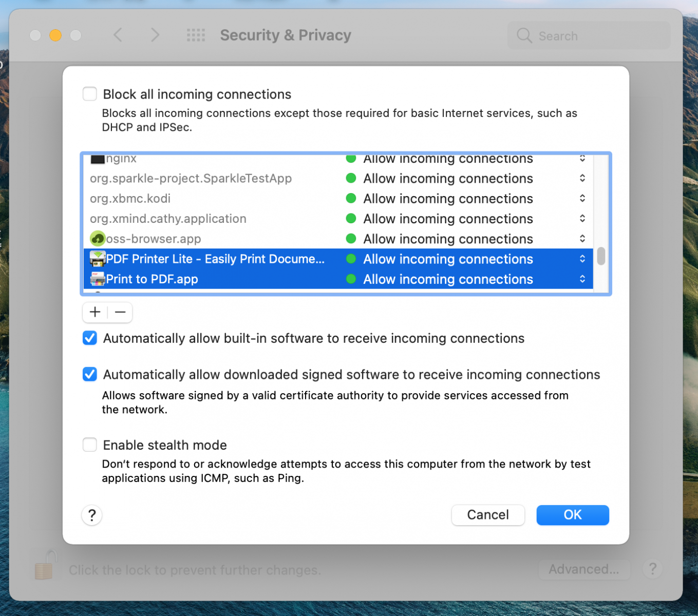The width and height of the screenshot is (698, 616).
Task: Open connection dropdown for org.xbmc.kodi
Action: (x=582, y=198)
